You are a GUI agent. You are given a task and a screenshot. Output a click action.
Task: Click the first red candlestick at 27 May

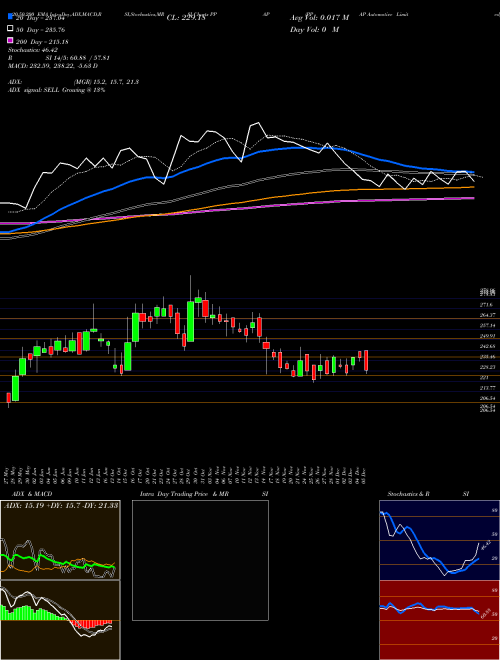[8, 399]
